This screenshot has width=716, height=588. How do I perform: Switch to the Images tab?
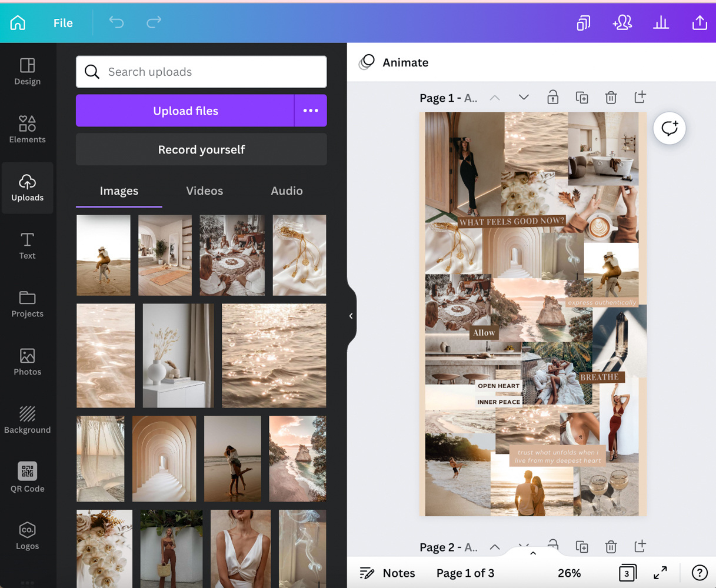(119, 191)
